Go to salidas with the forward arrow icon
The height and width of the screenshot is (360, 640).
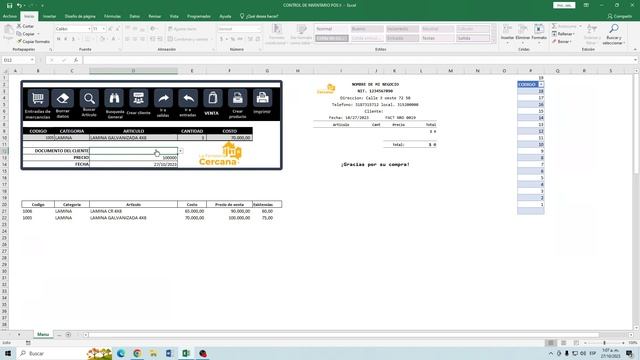163,98
